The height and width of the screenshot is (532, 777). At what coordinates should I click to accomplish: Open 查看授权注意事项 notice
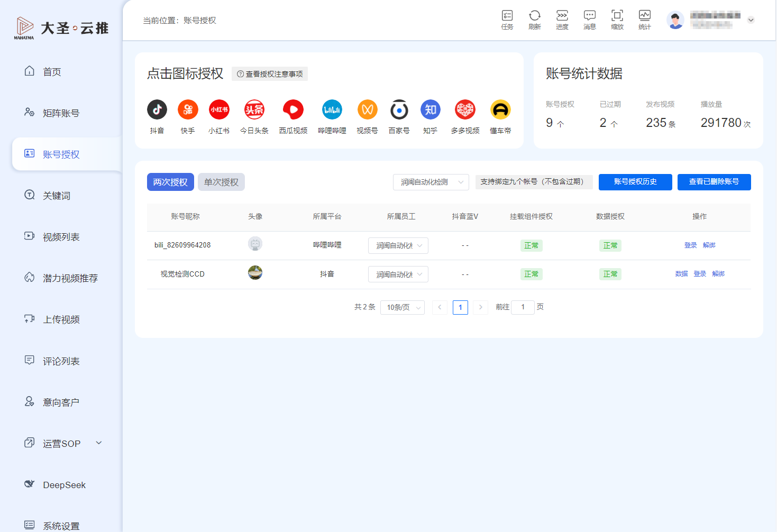click(270, 74)
